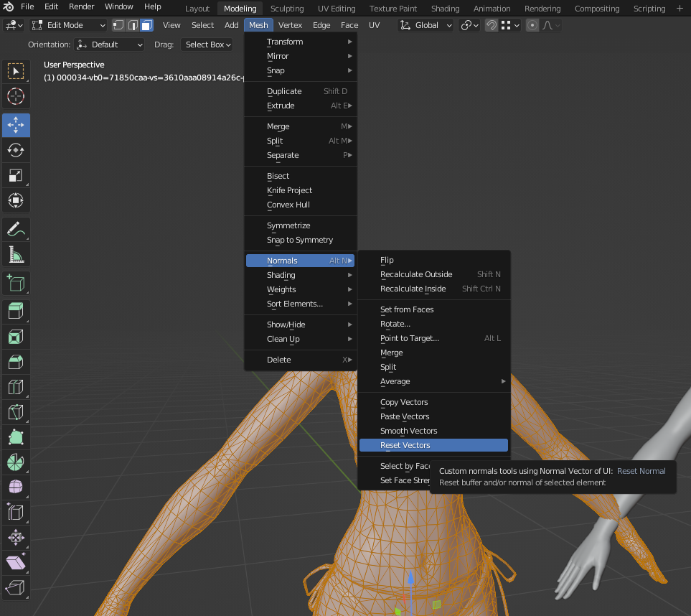Open Orientation Default dropdown
The image size is (691, 616).
[109, 45]
